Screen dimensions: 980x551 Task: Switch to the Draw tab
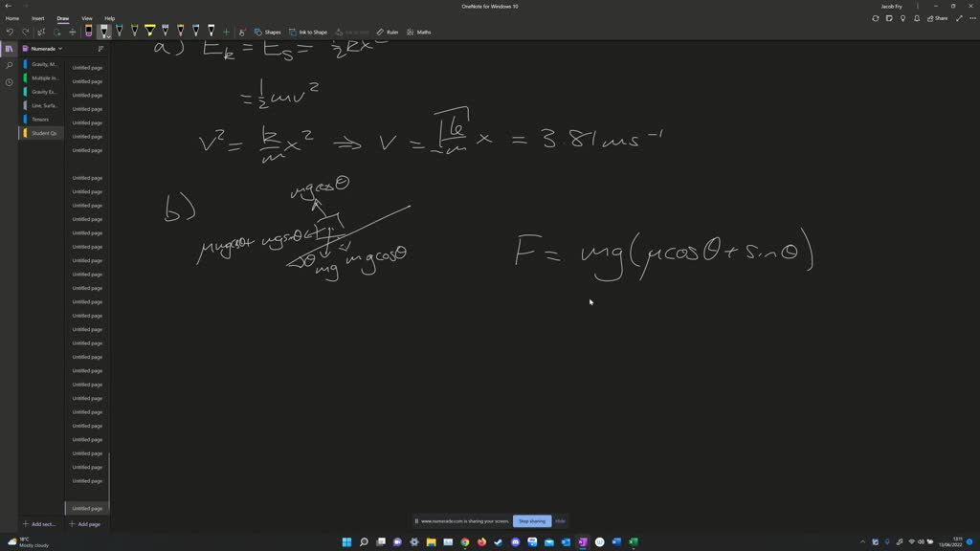coord(62,19)
